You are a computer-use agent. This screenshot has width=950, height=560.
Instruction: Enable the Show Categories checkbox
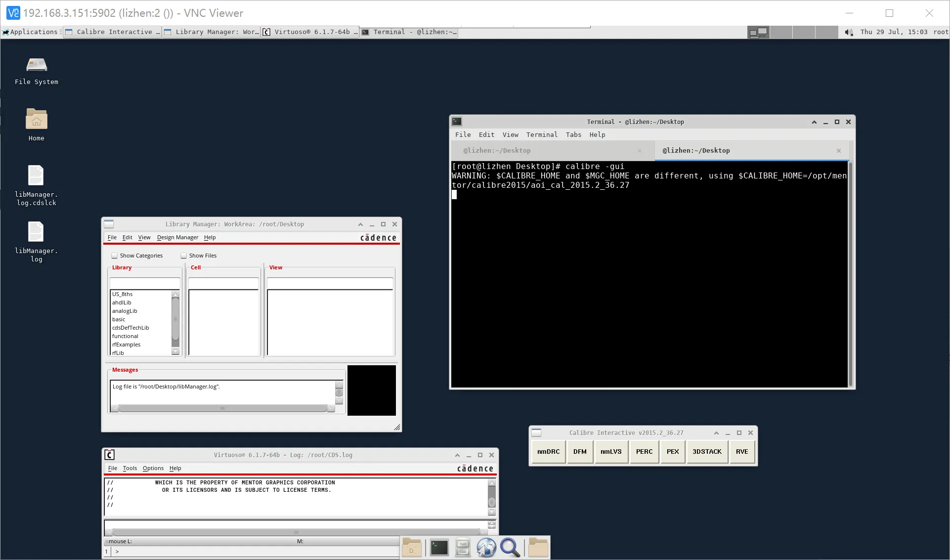tap(115, 256)
